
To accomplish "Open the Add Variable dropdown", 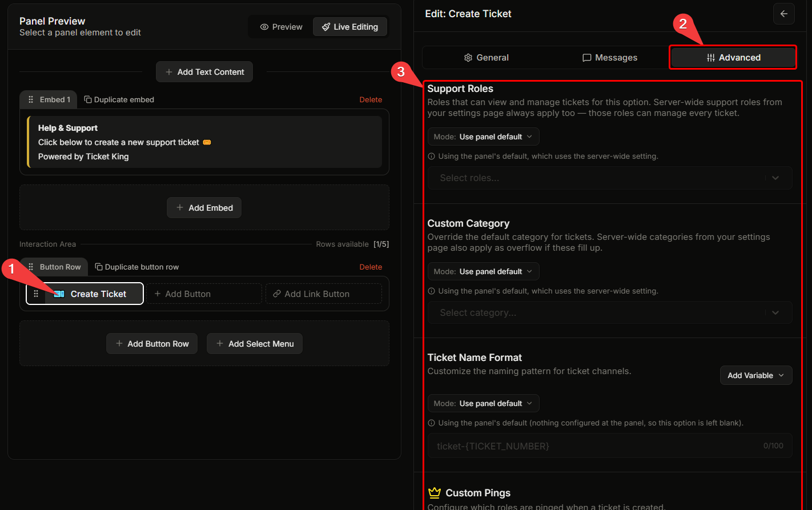I will coord(756,375).
